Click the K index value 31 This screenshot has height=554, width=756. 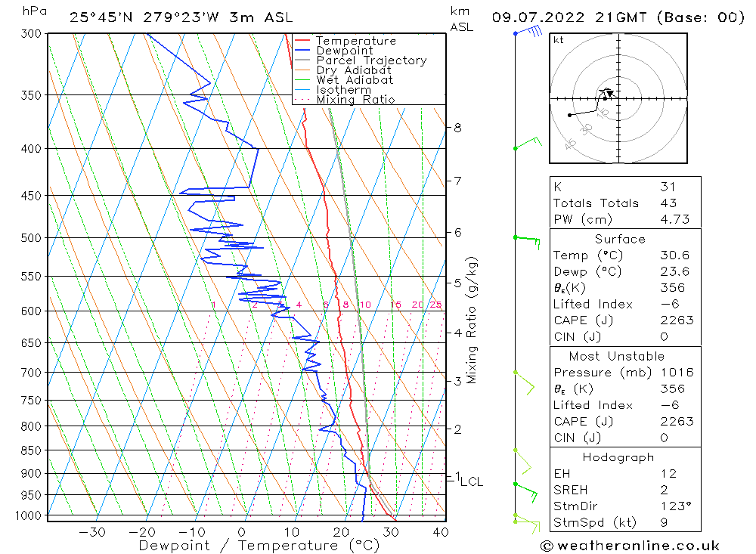[668, 187]
